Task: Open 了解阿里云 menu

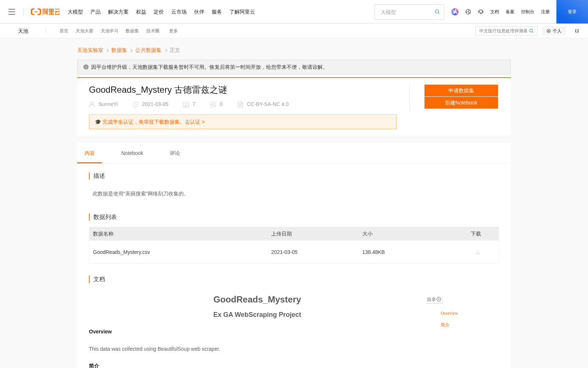Action: (x=242, y=12)
